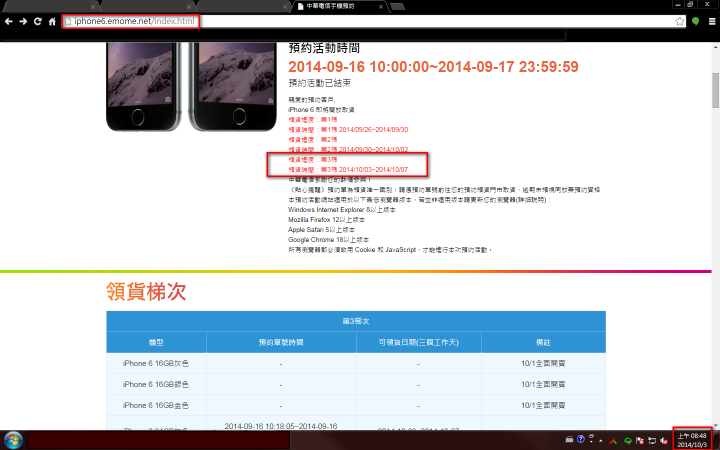Click the blue question mark help tray icon
This screenshot has height=450, width=720.
click(x=580, y=439)
